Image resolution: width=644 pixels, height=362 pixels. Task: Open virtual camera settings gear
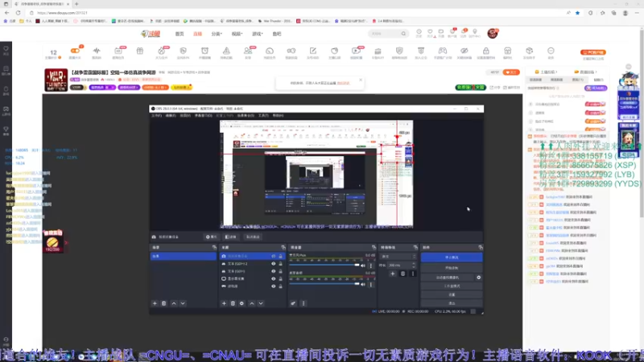click(x=478, y=278)
